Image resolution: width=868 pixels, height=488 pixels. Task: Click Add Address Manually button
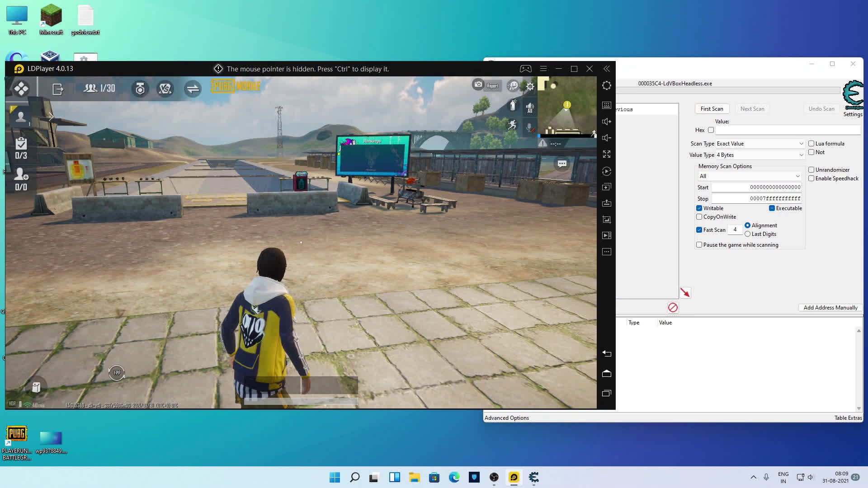(830, 307)
